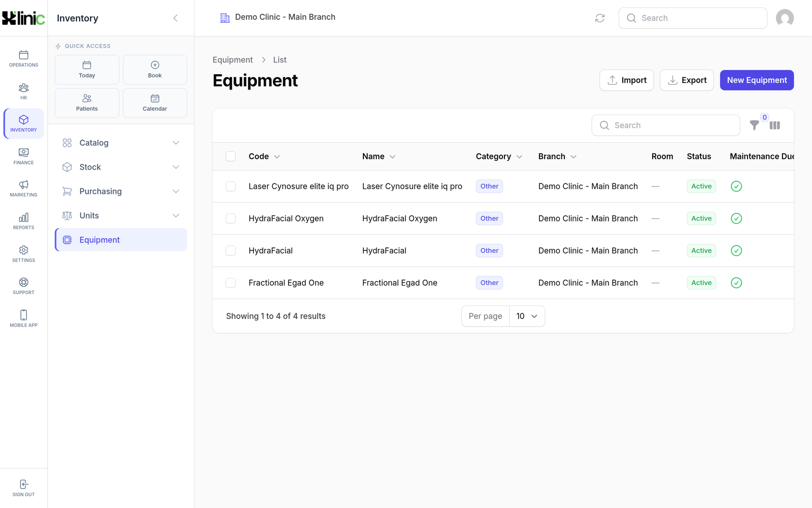Select the Equipment sidebar item
Screen dimensions: 812x508
click(x=121, y=240)
